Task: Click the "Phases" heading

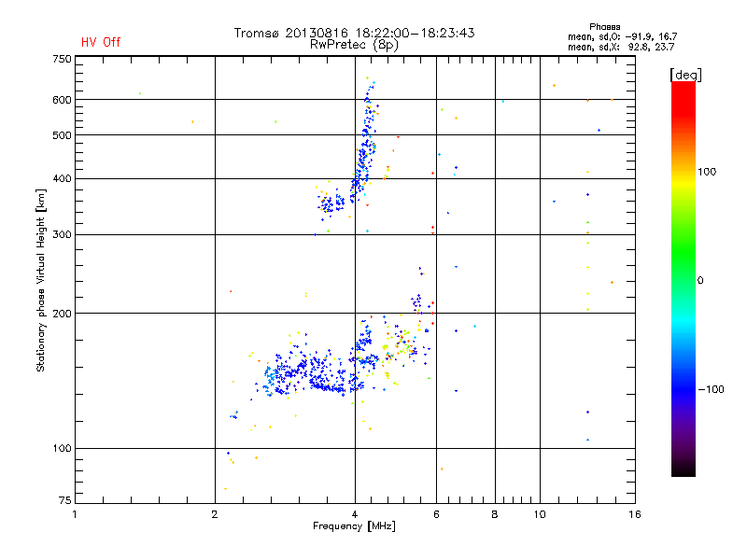Action: (604, 27)
